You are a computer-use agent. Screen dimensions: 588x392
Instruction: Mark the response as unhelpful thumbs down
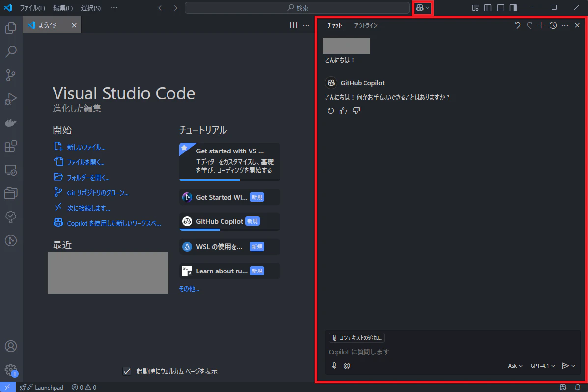tap(356, 111)
